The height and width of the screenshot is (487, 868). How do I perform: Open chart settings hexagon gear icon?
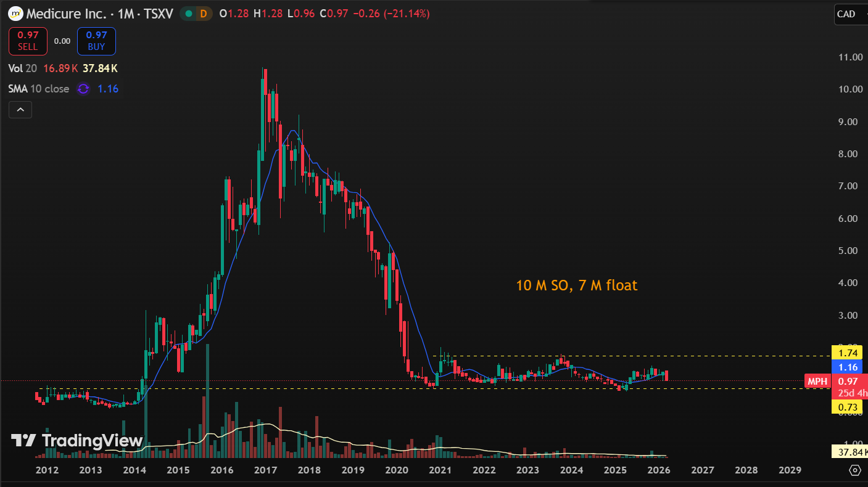(x=855, y=470)
